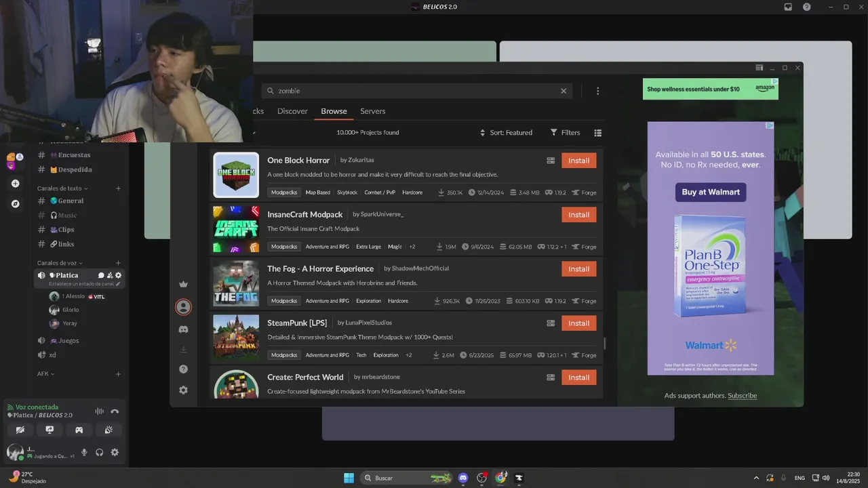868x488 pixels.
Task: Switch to the Servers tab
Action: (372, 111)
